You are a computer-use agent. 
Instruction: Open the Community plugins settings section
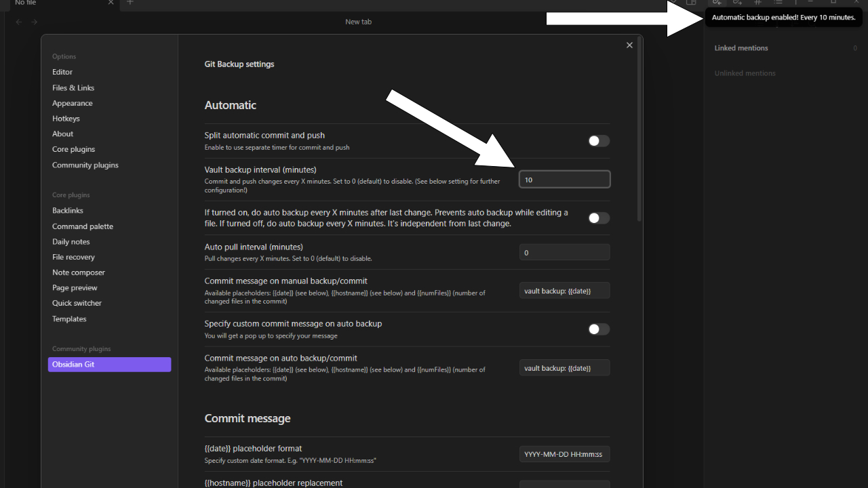(x=85, y=165)
